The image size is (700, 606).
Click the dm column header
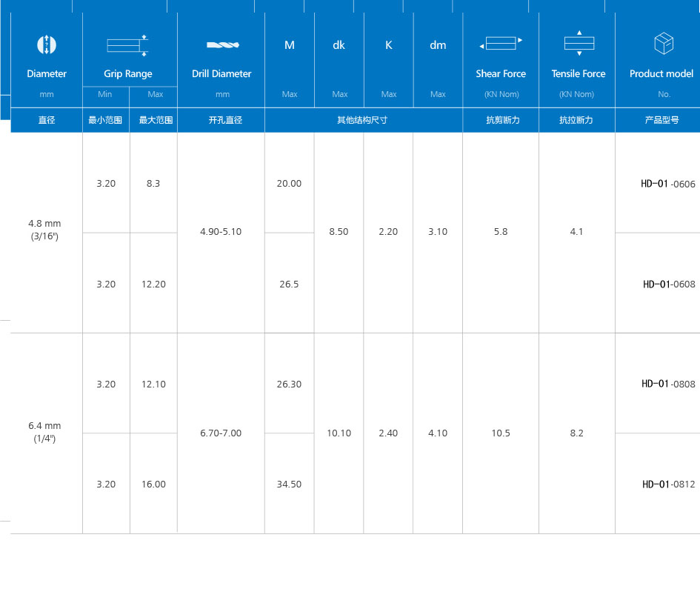(438, 45)
